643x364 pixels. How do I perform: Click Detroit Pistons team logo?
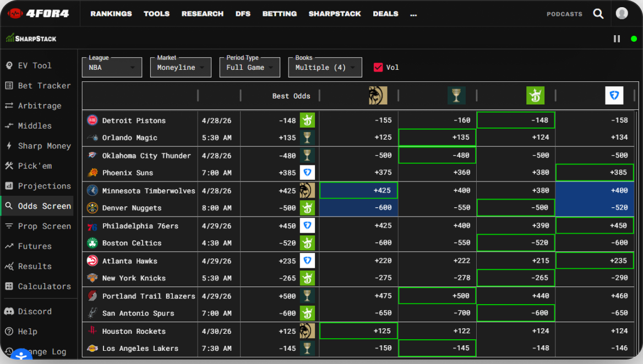(92, 120)
